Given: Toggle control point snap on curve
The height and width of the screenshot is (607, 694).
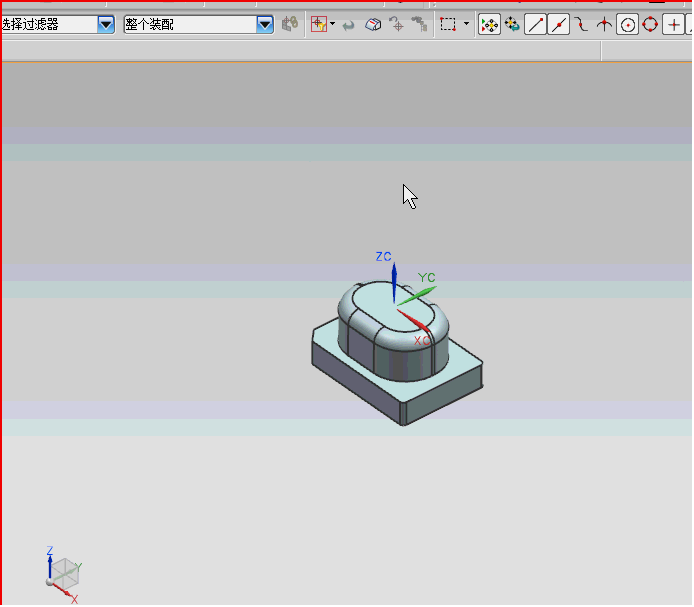Looking at the screenshot, I should [581, 24].
